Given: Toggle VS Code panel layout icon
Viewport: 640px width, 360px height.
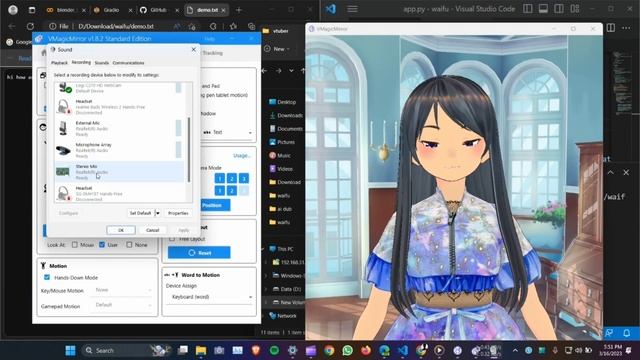Looking at the screenshot, I should [x=543, y=9].
